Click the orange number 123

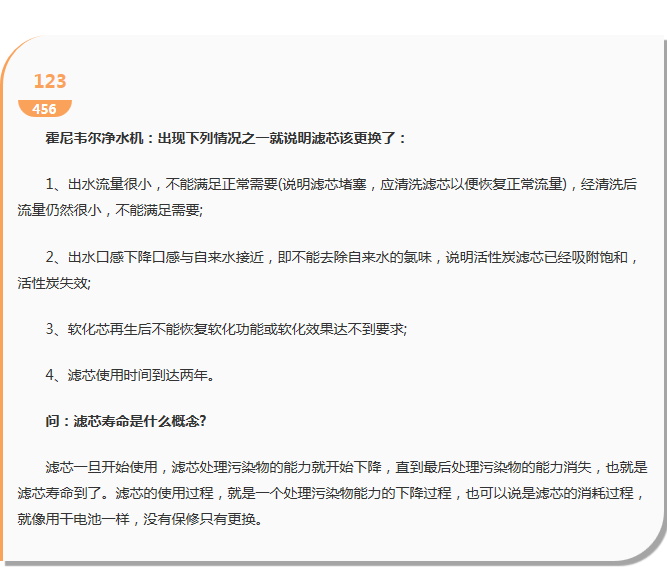(x=49, y=82)
